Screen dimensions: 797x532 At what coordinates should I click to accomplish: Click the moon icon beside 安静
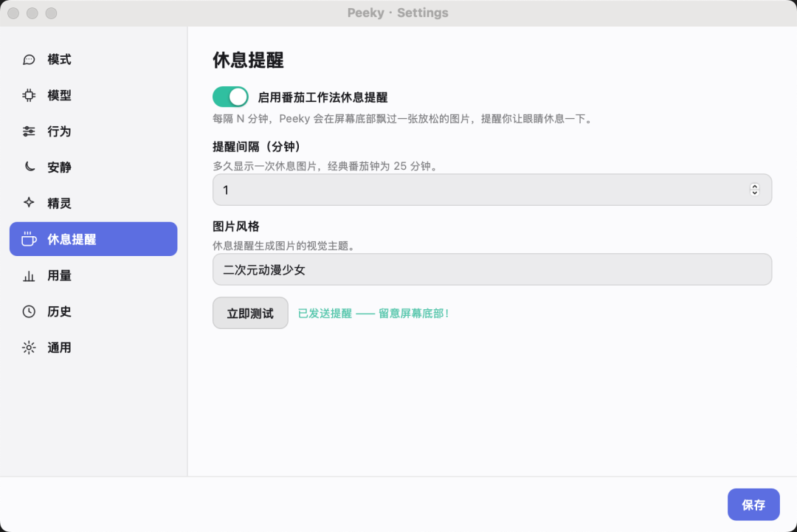29,167
